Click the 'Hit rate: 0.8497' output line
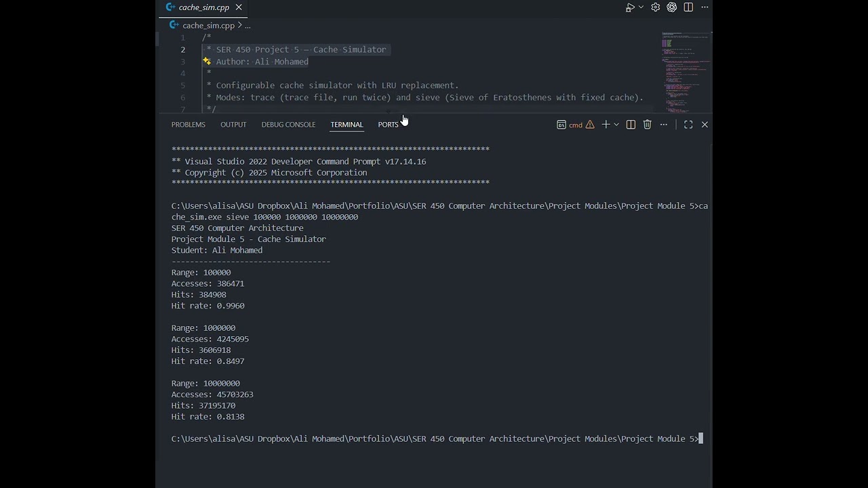The height and width of the screenshot is (488, 868). tap(208, 361)
